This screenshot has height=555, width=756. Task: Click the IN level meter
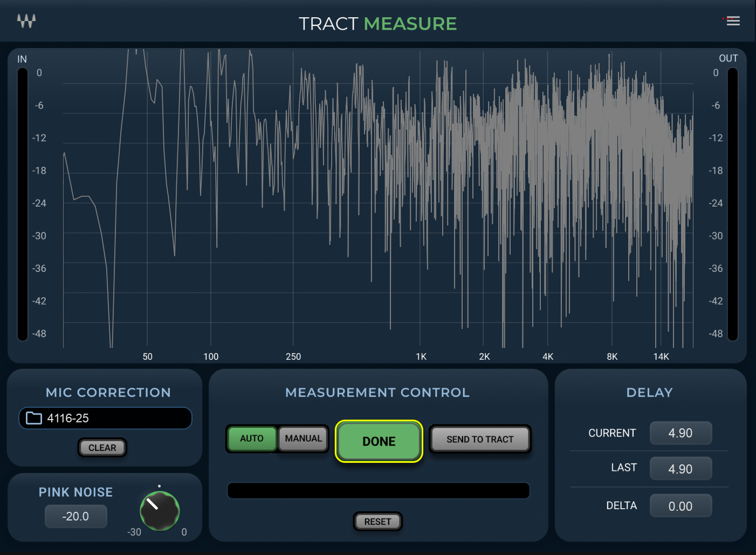point(22,204)
